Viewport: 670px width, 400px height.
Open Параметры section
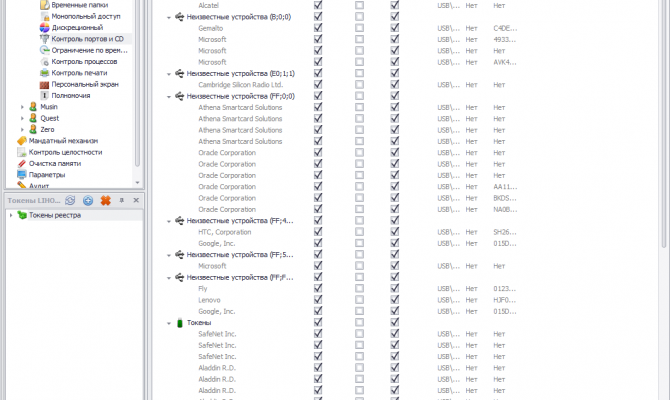[47, 175]
